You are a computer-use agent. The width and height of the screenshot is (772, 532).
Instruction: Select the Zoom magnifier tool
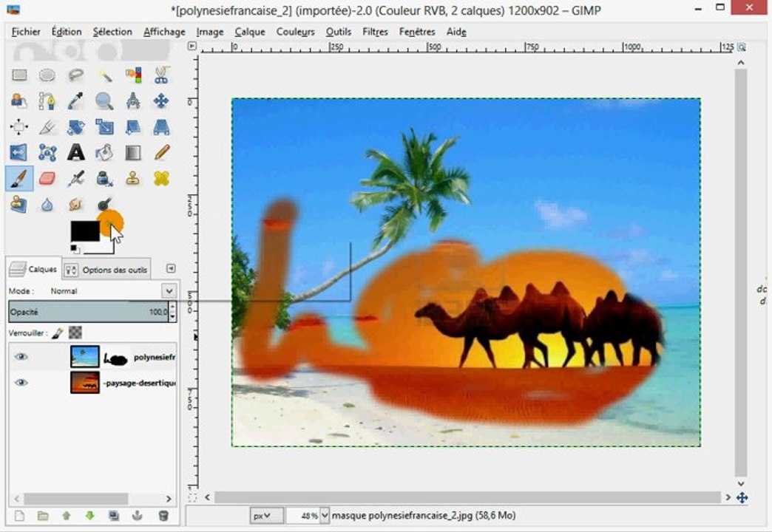[104, 101]
